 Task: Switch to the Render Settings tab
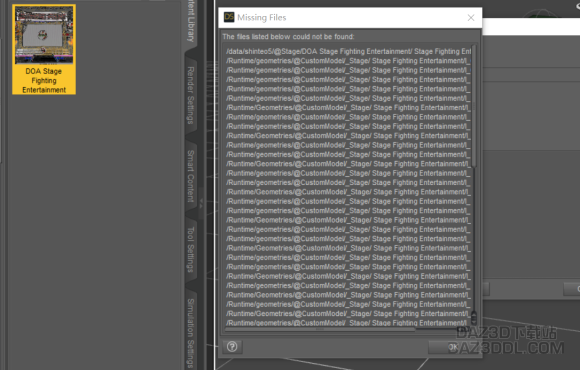190,95
